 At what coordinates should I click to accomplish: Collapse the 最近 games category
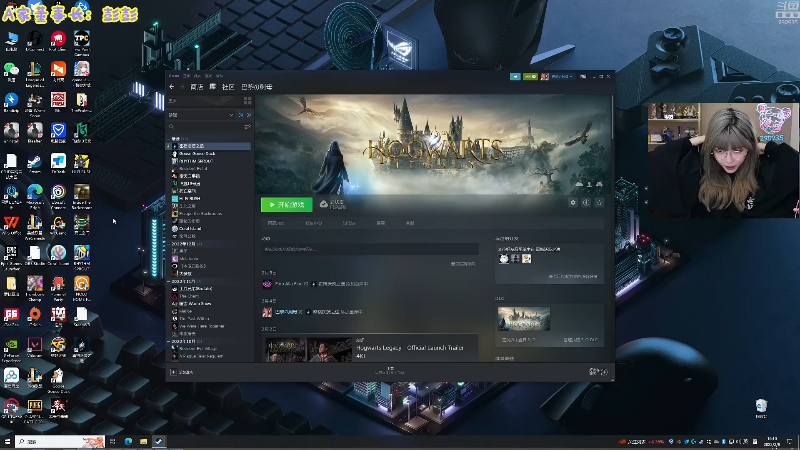[x=169, y=139]
